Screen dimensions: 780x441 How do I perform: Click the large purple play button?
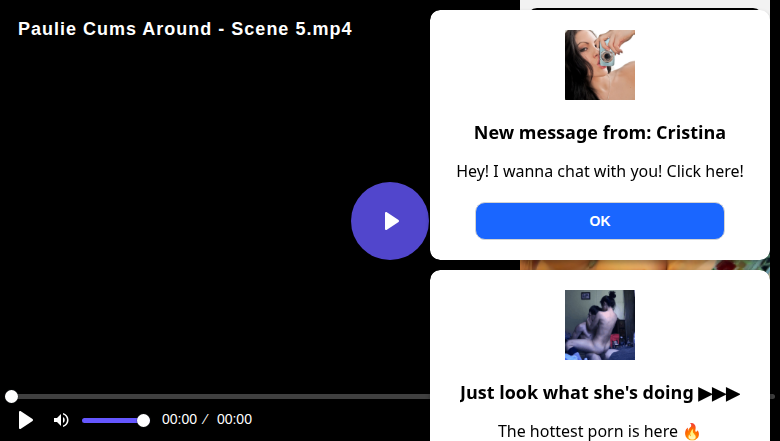click(390, 221)
